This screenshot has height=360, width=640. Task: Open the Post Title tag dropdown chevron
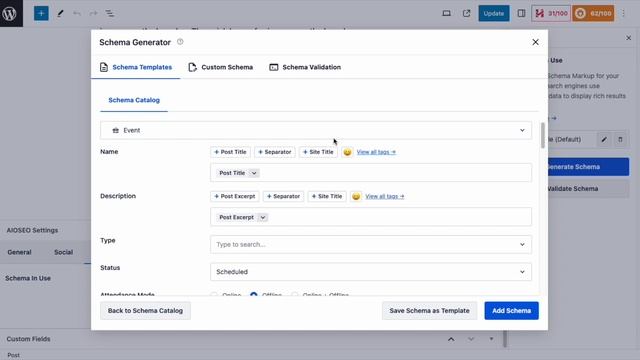tap(254, 173)
